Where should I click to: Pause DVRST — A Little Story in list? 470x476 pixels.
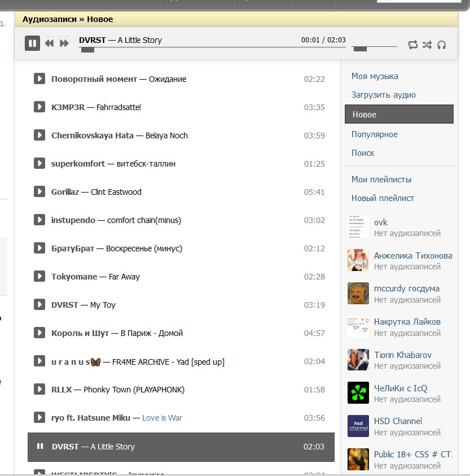click(x=39, y=446)
